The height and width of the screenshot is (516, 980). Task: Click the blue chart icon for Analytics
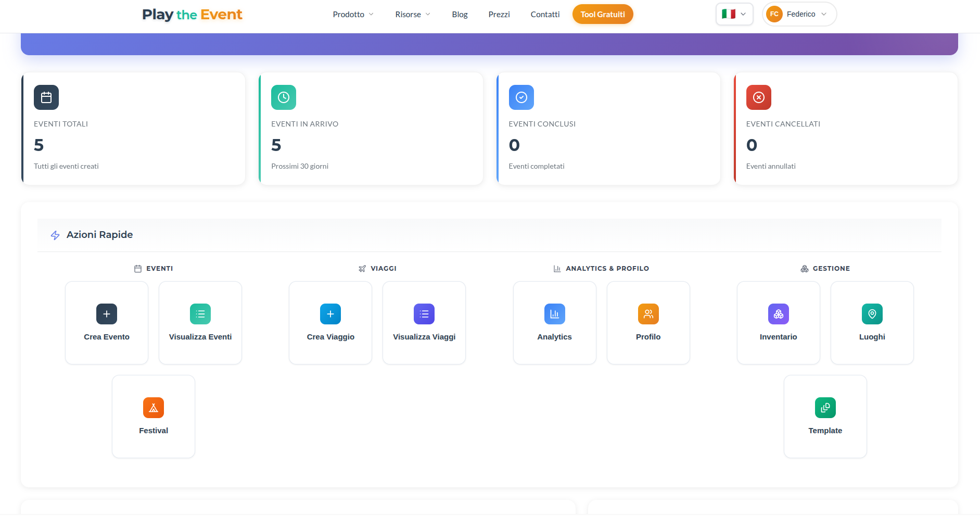coord(555,314)
